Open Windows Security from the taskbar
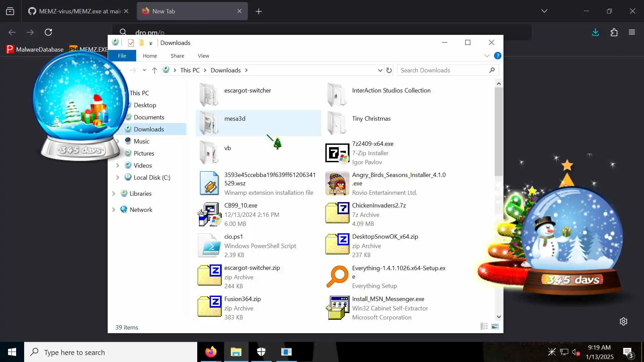Image resolution: width=644 pixels, height=362 pixels. pos(261,352)
